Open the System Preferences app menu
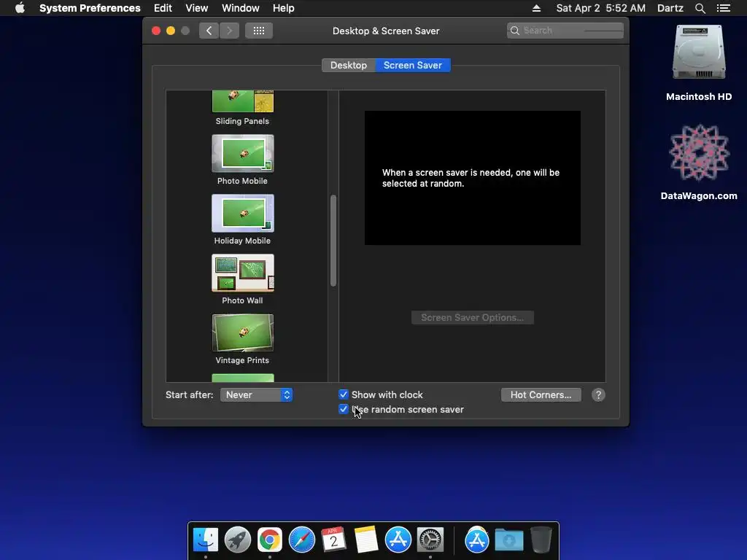The height and width of the screenshot is (560, 747). click(x=90, y=8)
